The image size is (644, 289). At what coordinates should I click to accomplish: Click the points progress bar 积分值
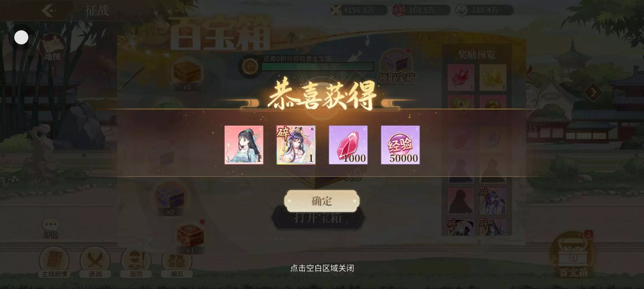pos(317,67)
